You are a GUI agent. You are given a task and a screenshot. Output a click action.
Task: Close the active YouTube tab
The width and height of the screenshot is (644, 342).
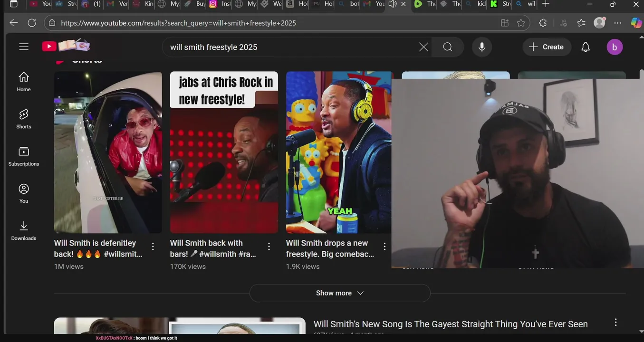click(404, 4)
